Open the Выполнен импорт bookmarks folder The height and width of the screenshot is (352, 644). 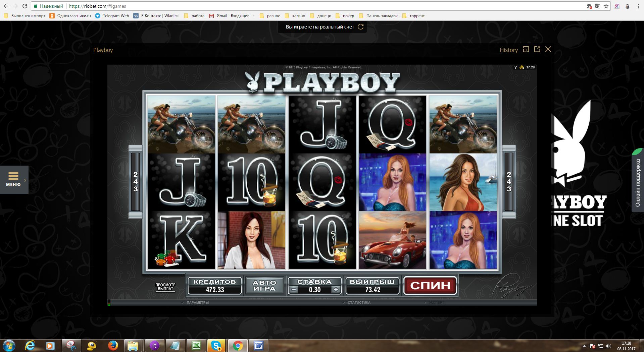(x=24, y=16)
